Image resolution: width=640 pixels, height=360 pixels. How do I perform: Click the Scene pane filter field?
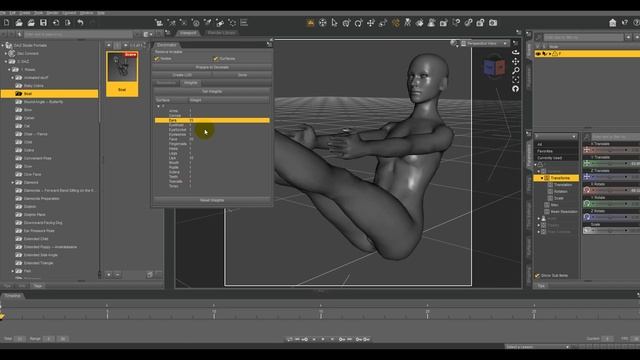(583, 37)
